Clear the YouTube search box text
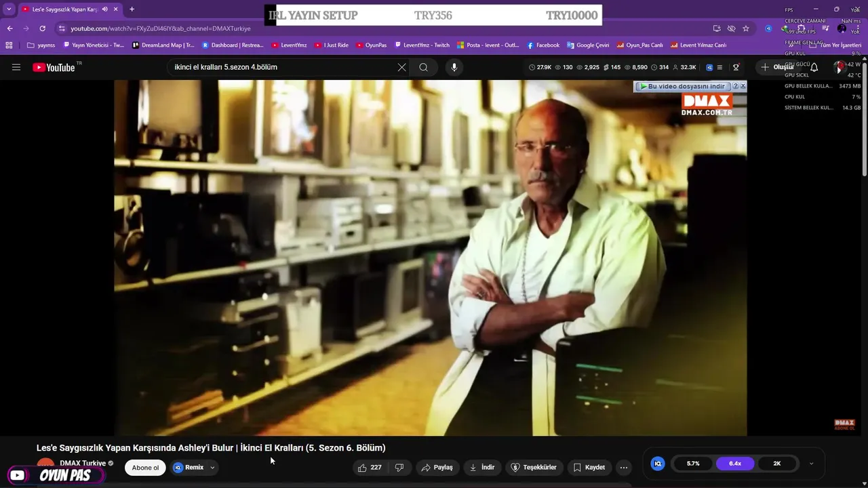Screen dimensions: 868x488 coord(401,67)
